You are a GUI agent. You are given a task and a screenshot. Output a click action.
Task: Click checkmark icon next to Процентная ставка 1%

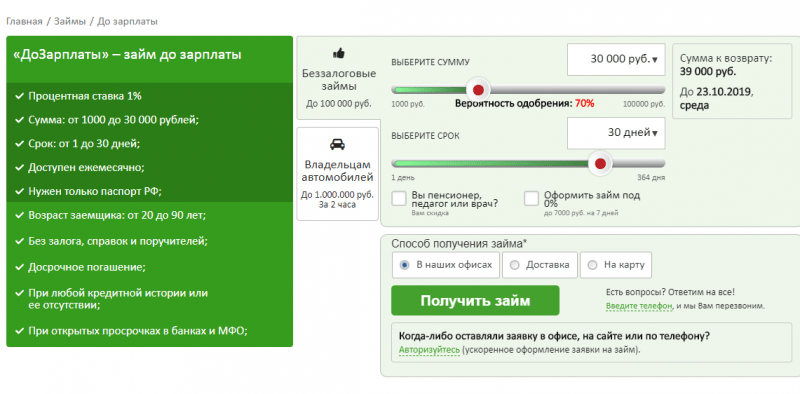[x=20, y=96]
